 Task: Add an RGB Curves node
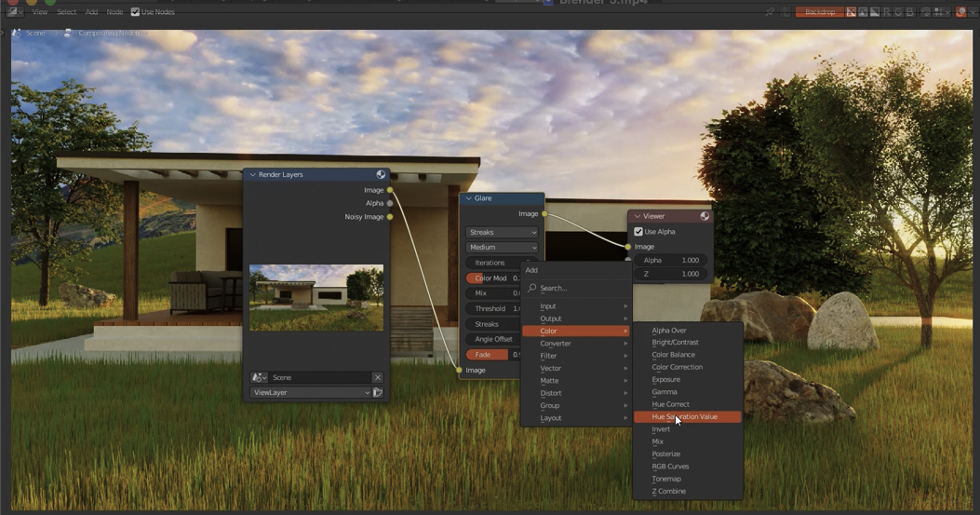(x=688, y=467)
